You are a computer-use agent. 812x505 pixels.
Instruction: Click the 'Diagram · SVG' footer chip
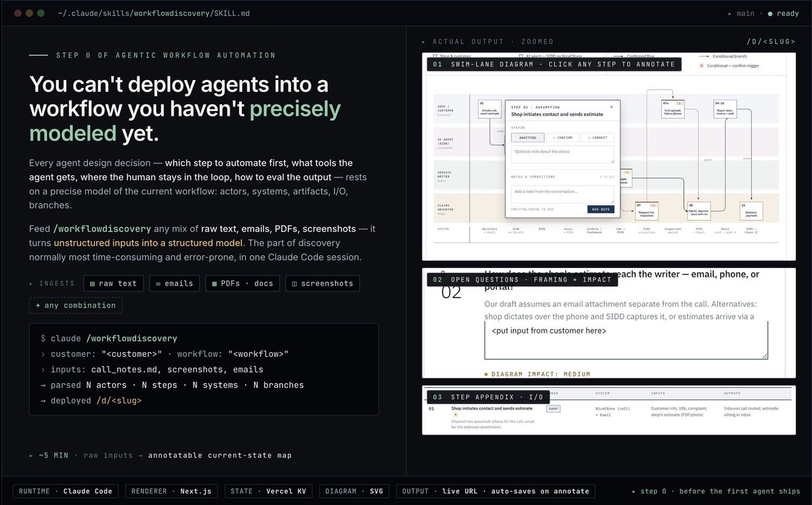click(x=354, y=491)
